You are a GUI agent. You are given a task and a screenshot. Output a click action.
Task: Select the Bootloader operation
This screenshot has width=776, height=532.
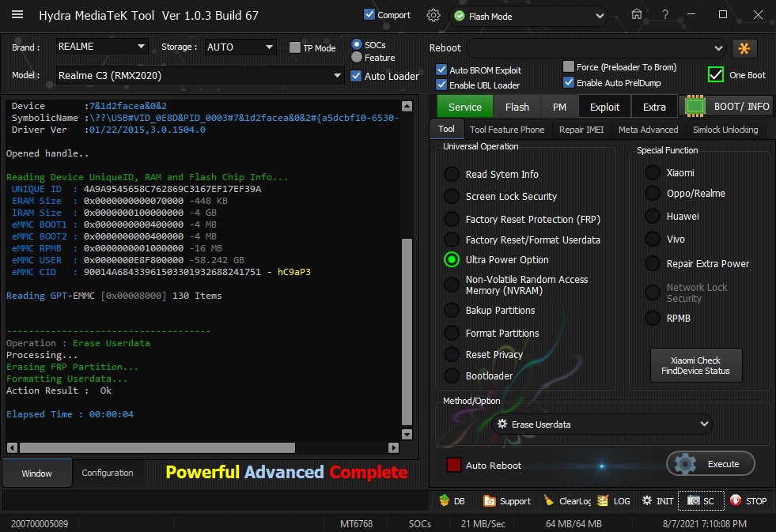[452, 375]
